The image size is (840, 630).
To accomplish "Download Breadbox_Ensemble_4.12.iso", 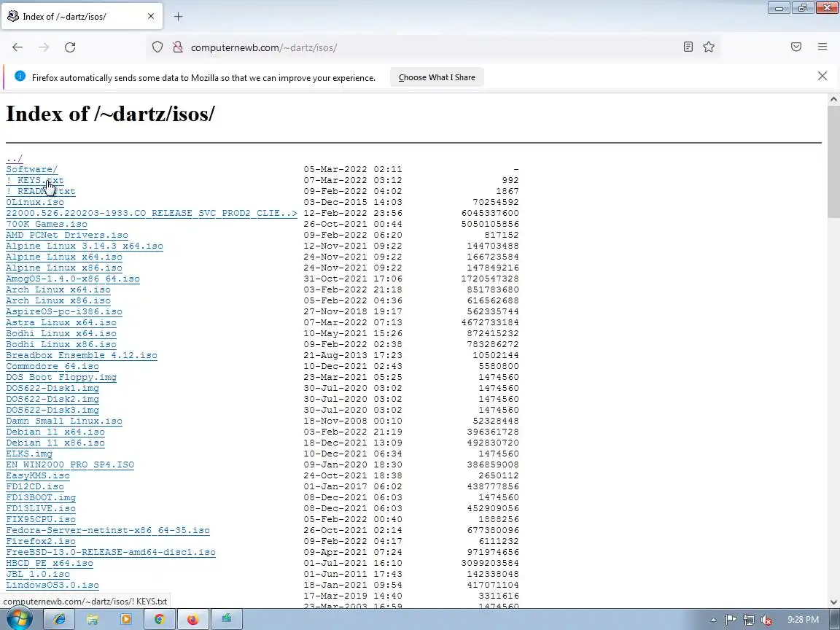I will [x=82, y=355].
